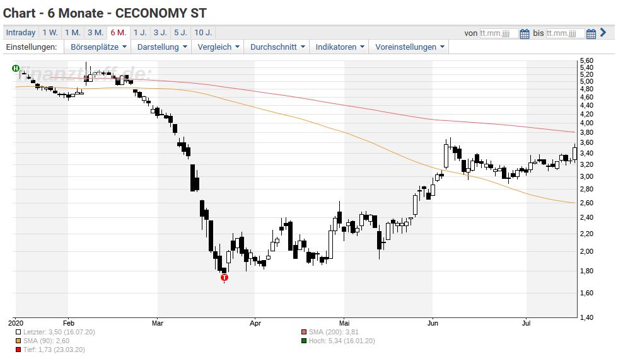Click the pink SMA (200) legend swatch

pos(304,333)
